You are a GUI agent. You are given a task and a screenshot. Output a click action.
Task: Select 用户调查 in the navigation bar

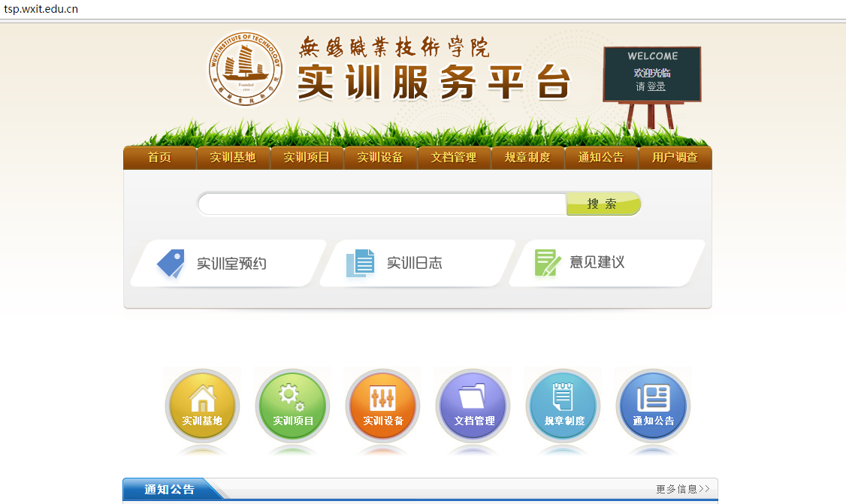(x=675, y=158)
